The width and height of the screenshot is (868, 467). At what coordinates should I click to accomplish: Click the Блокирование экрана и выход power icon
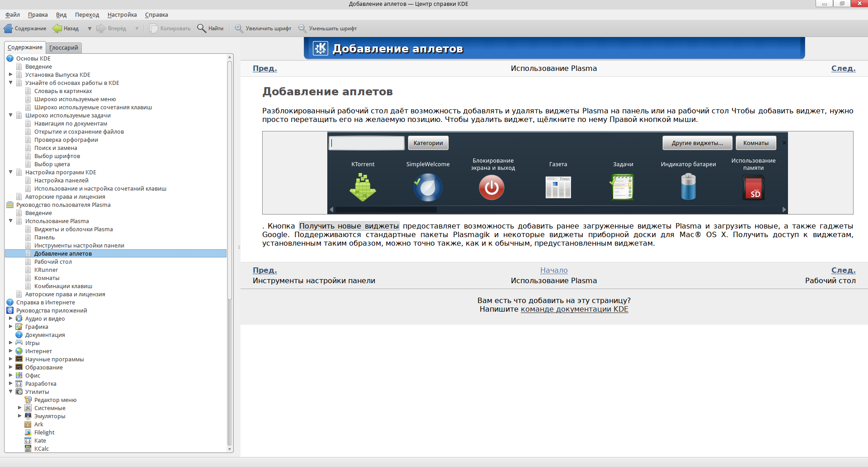(x=492, y=188)
